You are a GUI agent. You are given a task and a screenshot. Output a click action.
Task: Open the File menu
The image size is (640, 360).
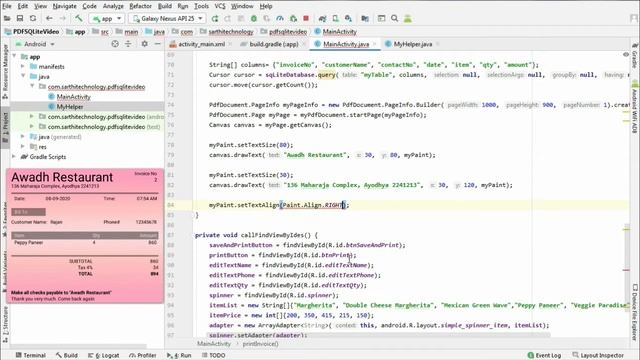[7, 6]
